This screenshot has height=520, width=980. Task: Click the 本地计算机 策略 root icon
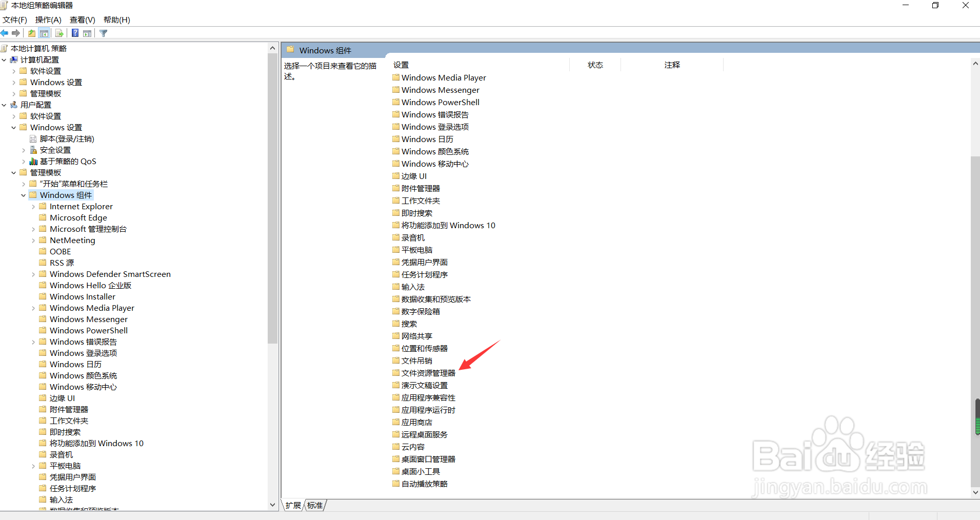coord(4,49)
